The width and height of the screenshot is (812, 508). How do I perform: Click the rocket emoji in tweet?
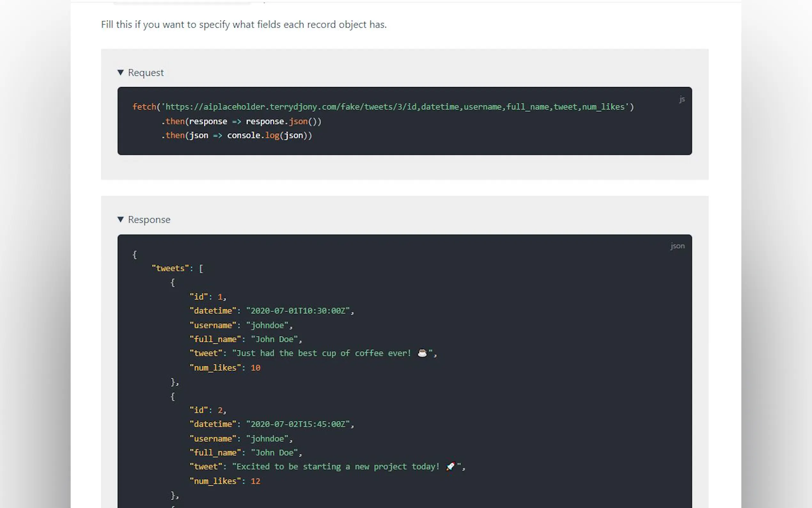(450, 466)
